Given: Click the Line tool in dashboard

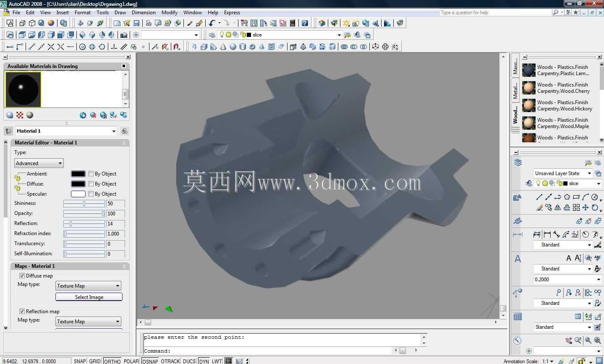Looking at the screenshot, I should 539,197.
